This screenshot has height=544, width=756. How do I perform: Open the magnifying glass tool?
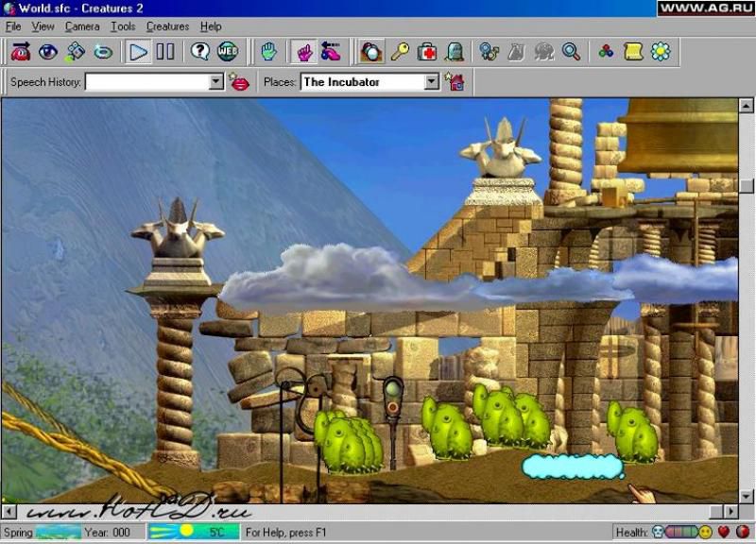tap(571, 51)
